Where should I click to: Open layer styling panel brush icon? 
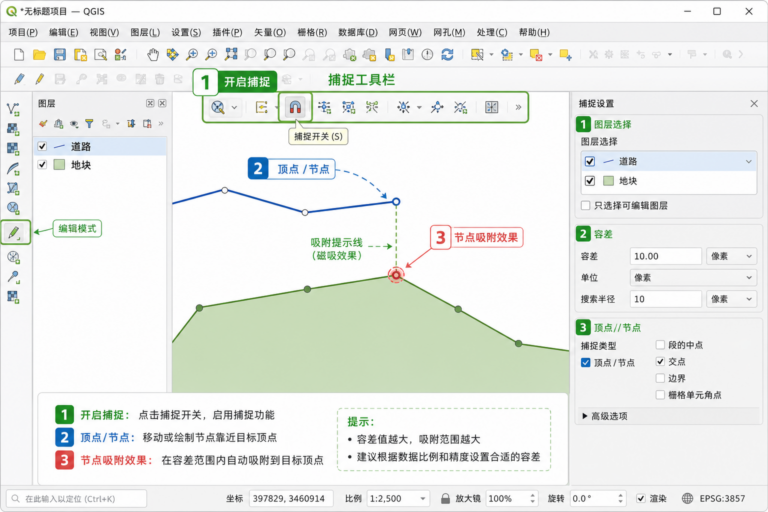pos(43,123)
